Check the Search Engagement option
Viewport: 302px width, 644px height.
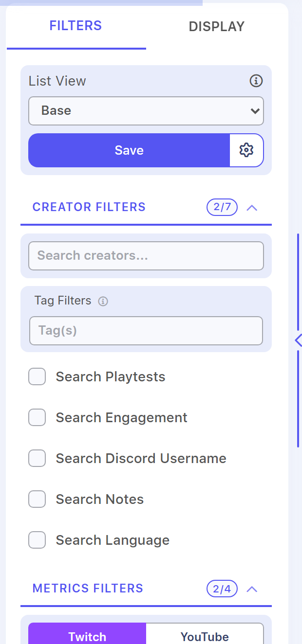click(37, 417)
